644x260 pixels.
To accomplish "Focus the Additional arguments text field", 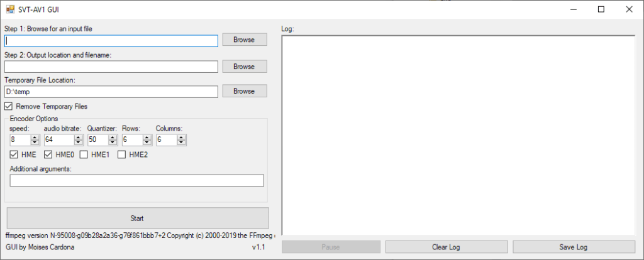I will click(136, 180).
